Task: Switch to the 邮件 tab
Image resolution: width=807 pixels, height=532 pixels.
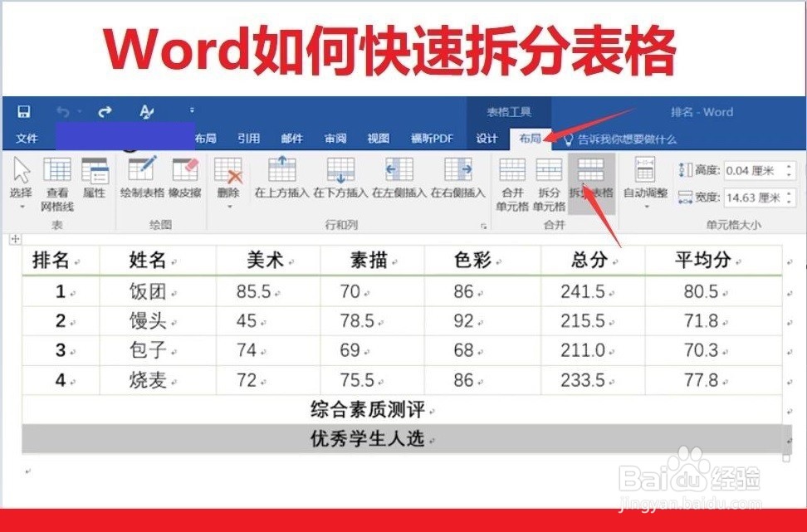Action: click(291, 139)
